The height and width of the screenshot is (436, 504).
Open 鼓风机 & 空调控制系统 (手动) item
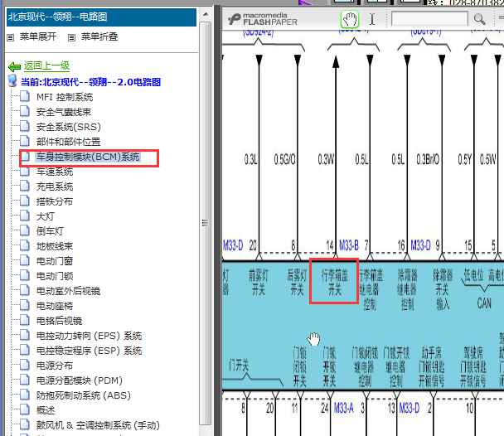[98, 425]
